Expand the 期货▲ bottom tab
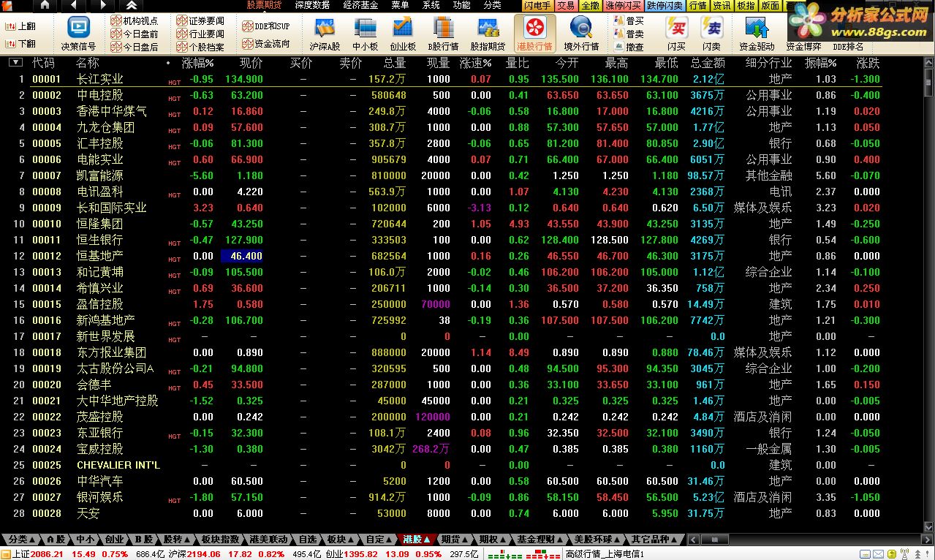Viewport: 935px width, 560px height. 455,540
